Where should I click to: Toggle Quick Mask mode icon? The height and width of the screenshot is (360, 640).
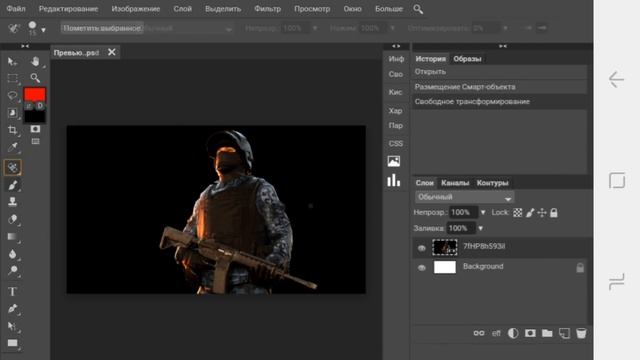[35, 129]
